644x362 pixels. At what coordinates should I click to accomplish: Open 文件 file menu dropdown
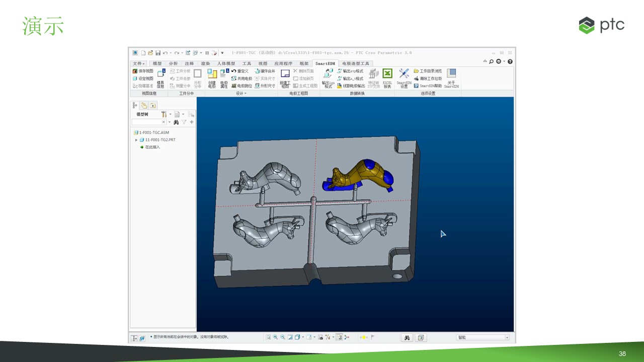(138, 64)
